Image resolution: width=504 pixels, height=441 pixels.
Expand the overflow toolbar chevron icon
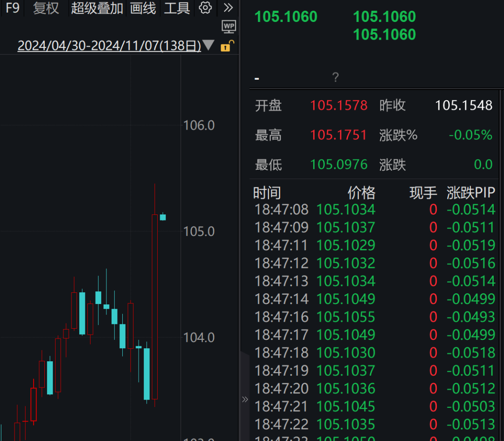228,7
